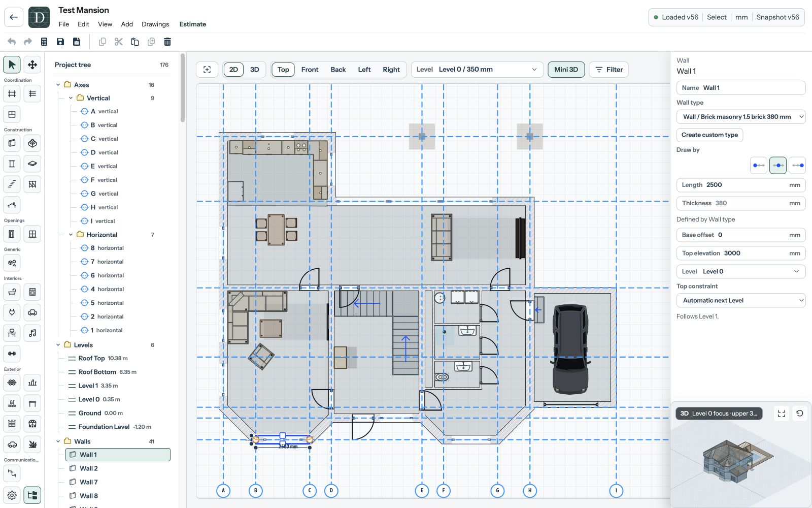Switch to 3D view mode
The image size is (812, 508).
pos(255,70)
